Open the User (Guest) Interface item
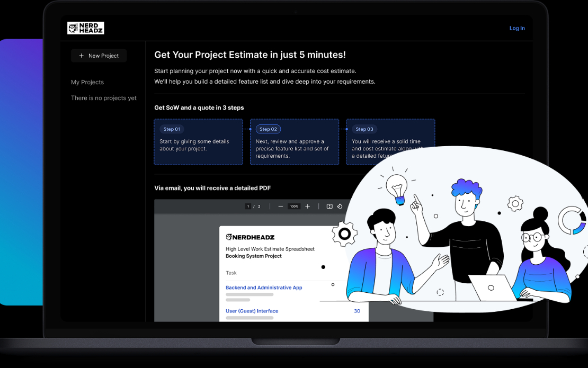The width and height of the screenshot is (588, 368). 252,311
